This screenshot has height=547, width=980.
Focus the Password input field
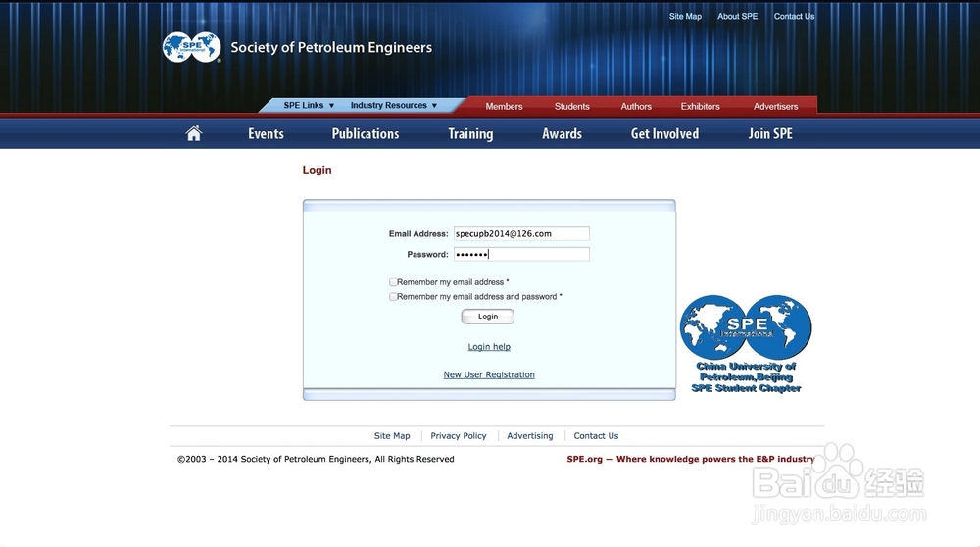(521, 254)
